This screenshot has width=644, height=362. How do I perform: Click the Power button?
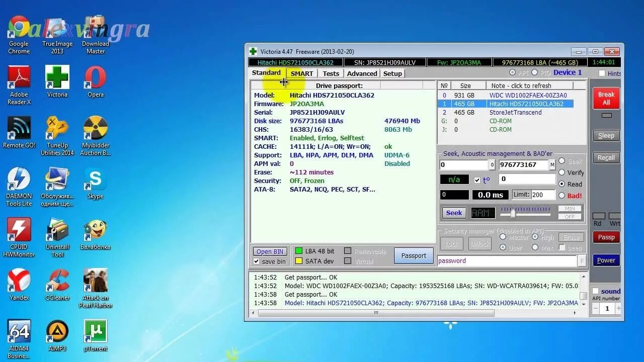click(x=606, y=260)
